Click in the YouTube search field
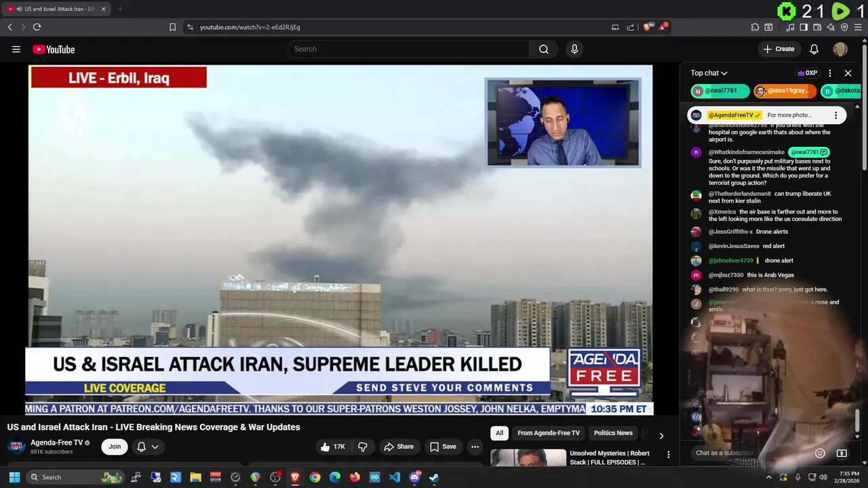 (409, 49)
